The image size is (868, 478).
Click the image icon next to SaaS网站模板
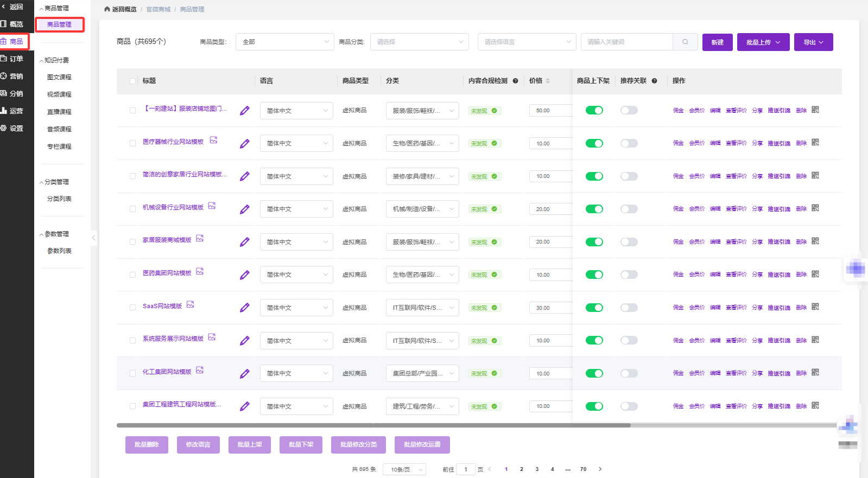tap(190, 305)
